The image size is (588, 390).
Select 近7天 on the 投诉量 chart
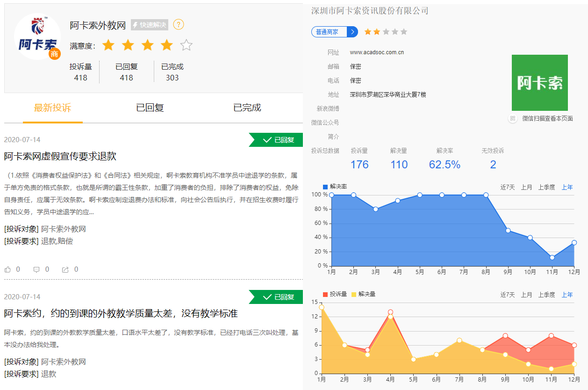pyautogui.click(x=508, y=295)
